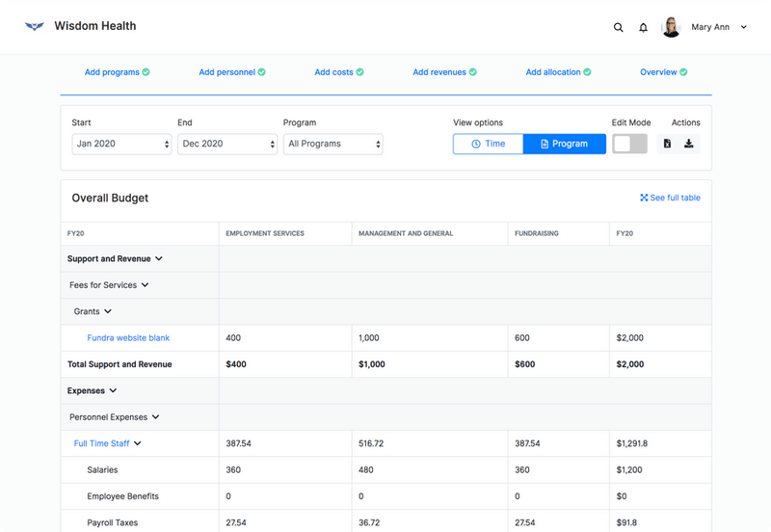771x532 pixels.
Task: Open the Start date dropdown
Action: click(121, 144)
